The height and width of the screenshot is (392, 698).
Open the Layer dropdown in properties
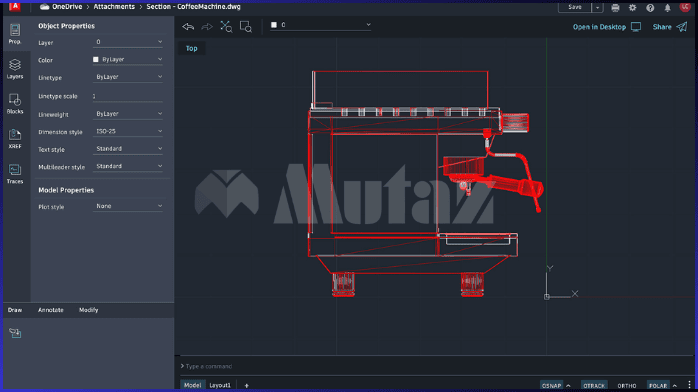128,42
